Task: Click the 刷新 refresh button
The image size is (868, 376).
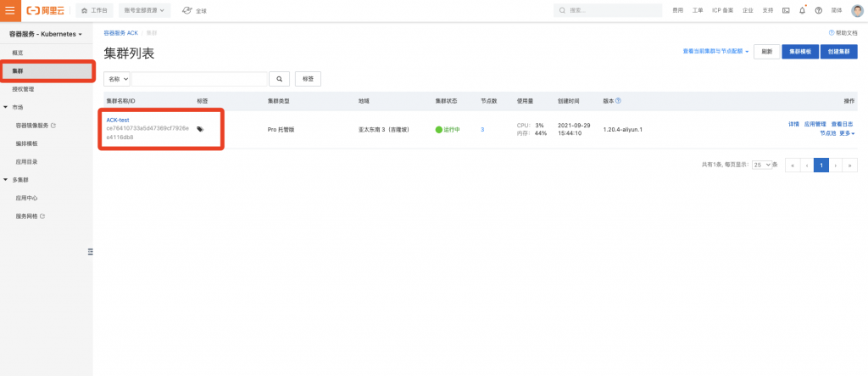Action: [766, 52]
